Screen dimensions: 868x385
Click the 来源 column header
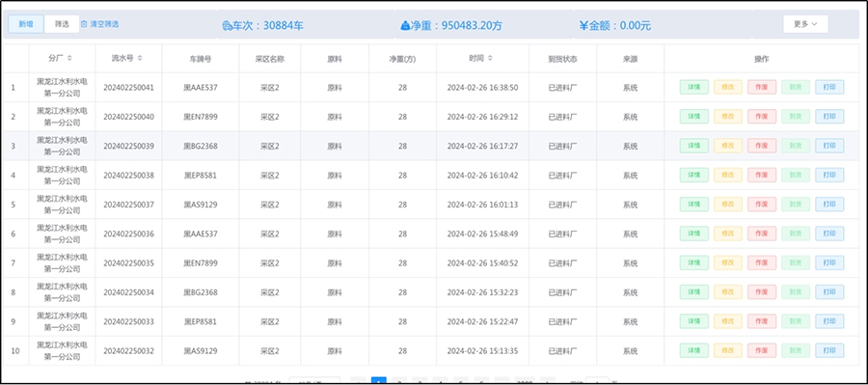tap(631, 59)
